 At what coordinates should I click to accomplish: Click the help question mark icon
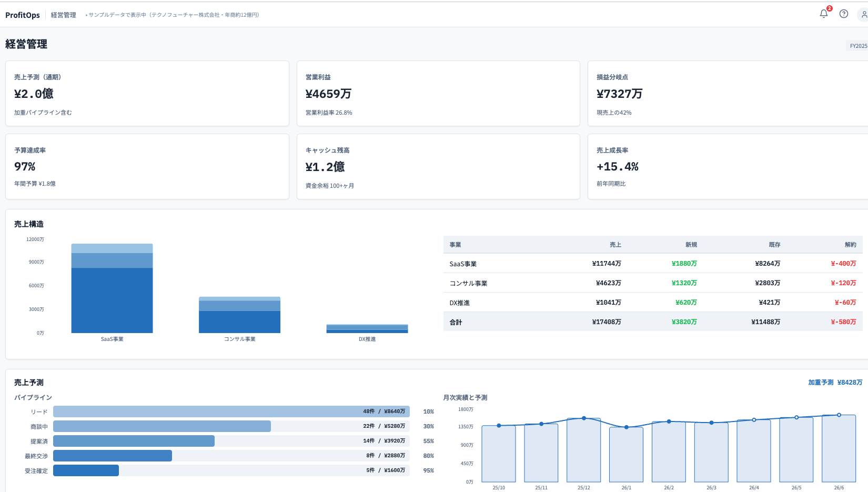click(x=844, y=14)
